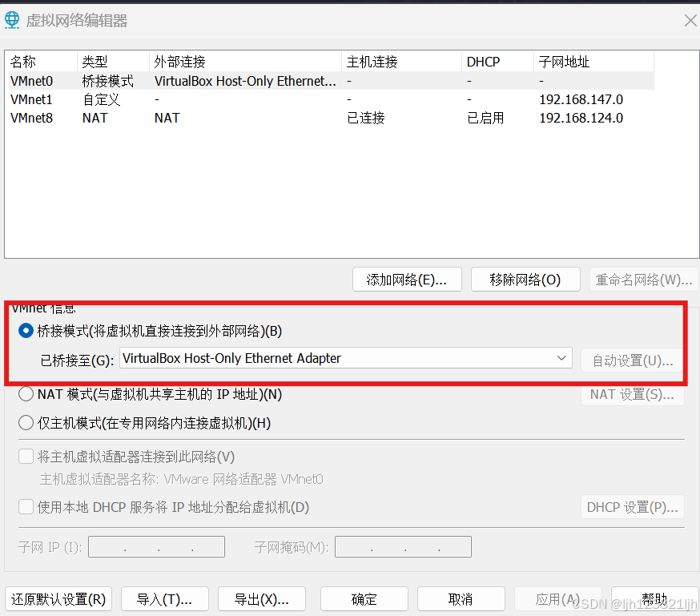Select the VMnet8 row name

tap(31, 118)
